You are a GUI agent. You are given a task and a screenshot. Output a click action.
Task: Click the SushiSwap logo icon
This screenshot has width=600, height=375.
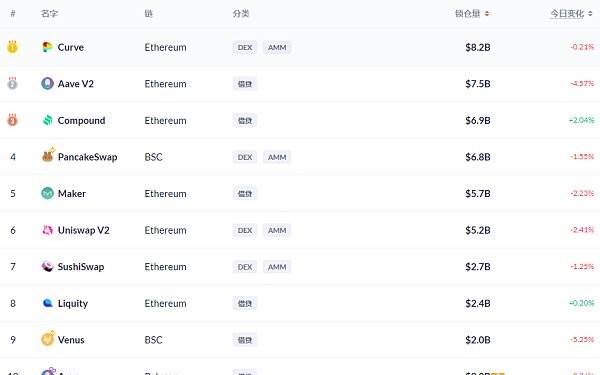tap(47, 266)
